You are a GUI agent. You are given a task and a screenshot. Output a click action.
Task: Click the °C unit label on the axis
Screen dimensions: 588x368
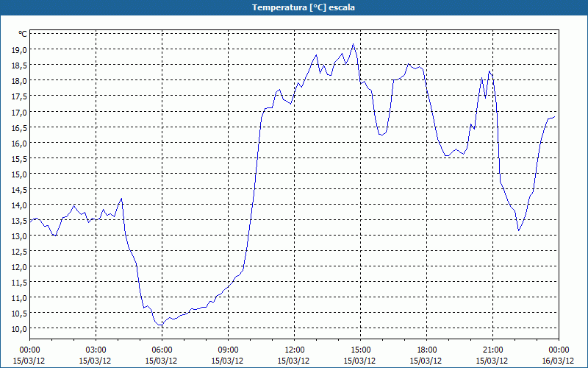[x=23, y=34]
